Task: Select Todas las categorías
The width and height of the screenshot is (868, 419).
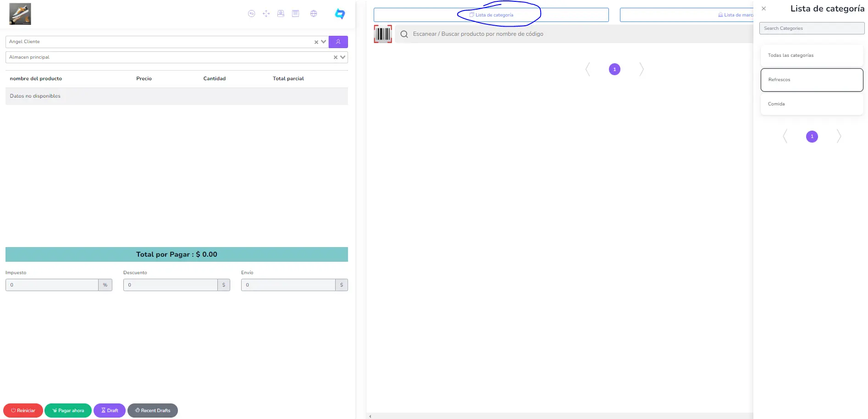Action: (x=812, y=55)
